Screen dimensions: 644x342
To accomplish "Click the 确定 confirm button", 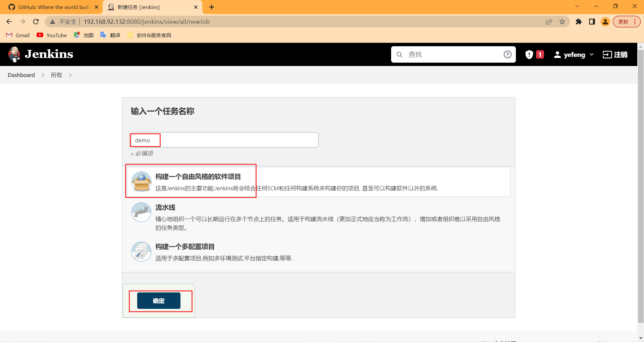I will [159, 300].
